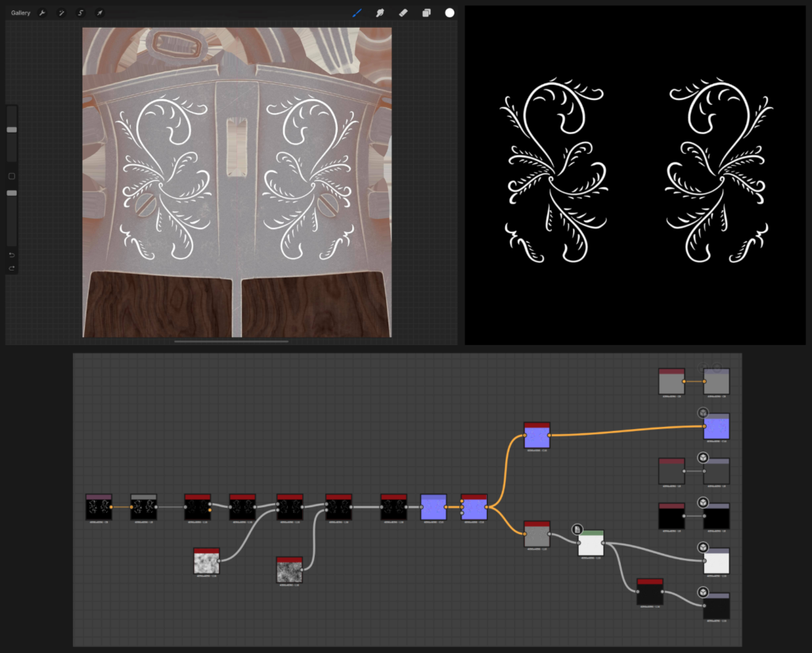
Task: Select the Eraser tool
Action: coord(404,13)
